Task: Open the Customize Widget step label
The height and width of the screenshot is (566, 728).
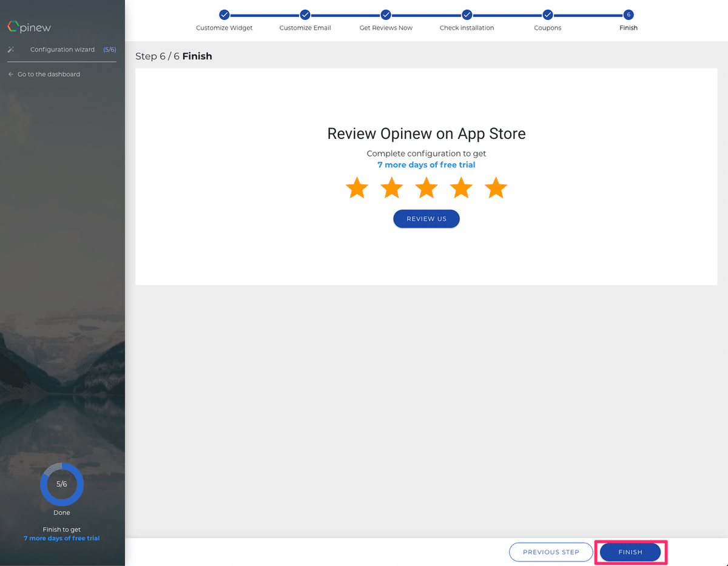Action: (x=224, y=28)
